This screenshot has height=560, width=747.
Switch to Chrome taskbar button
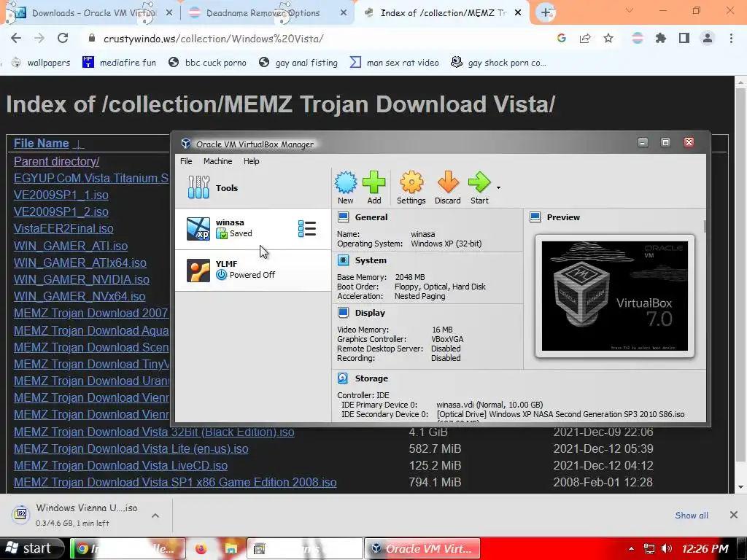tap(128, 548)
